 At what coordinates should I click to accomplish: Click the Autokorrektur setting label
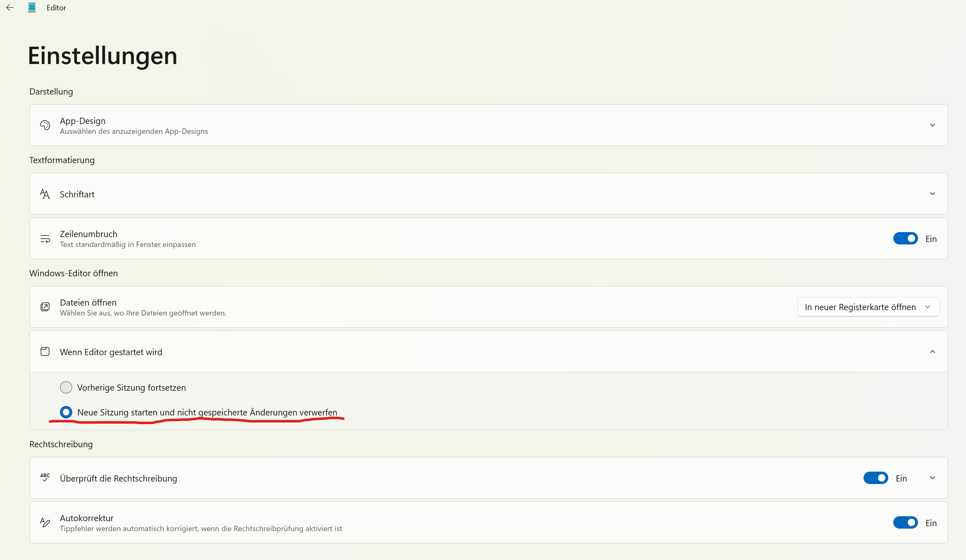pyautogui.click(x=87, y=518)
